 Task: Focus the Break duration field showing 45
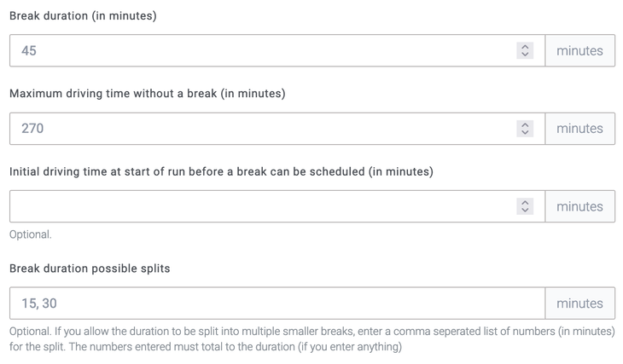pyautogui.click(x=256, y=50)
